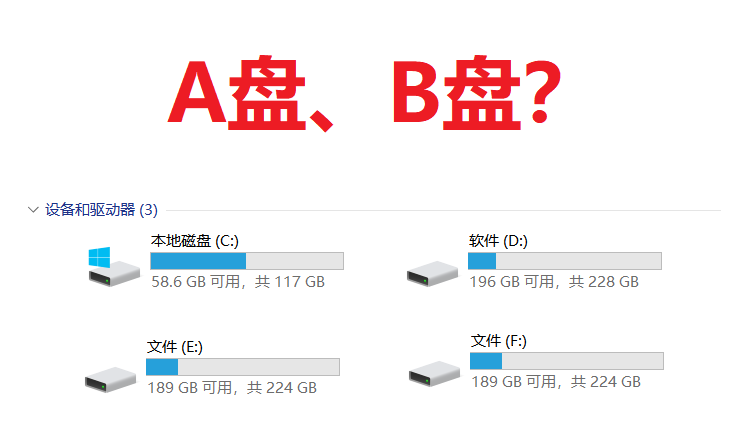Viewport: 735px width, 435px height.
Task: Select the 文件 (F:) label
Action: (x=498, y=341)
